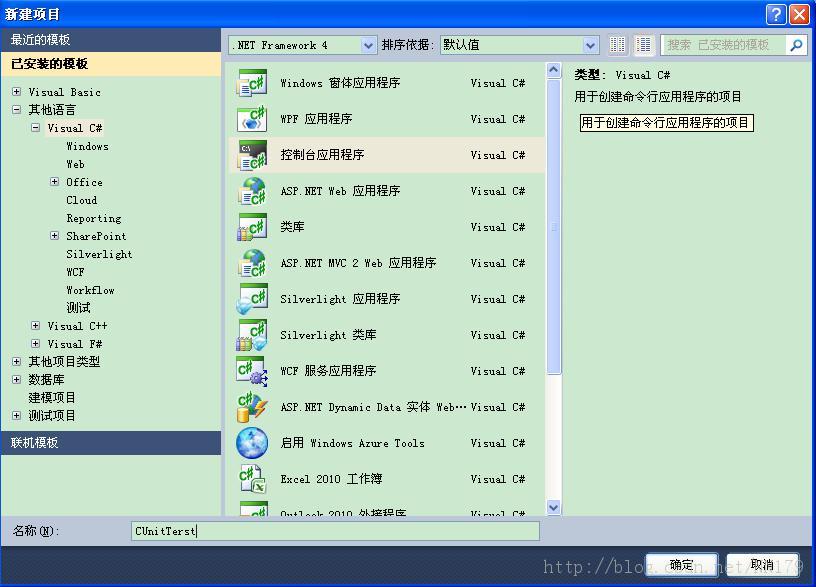The image size is (816, 587).
Task: Pick the 类库 template icon
Action: [252, 227]
